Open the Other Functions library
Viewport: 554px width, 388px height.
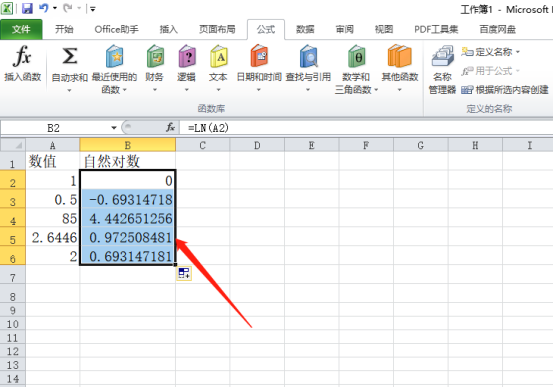coord(400,56)
